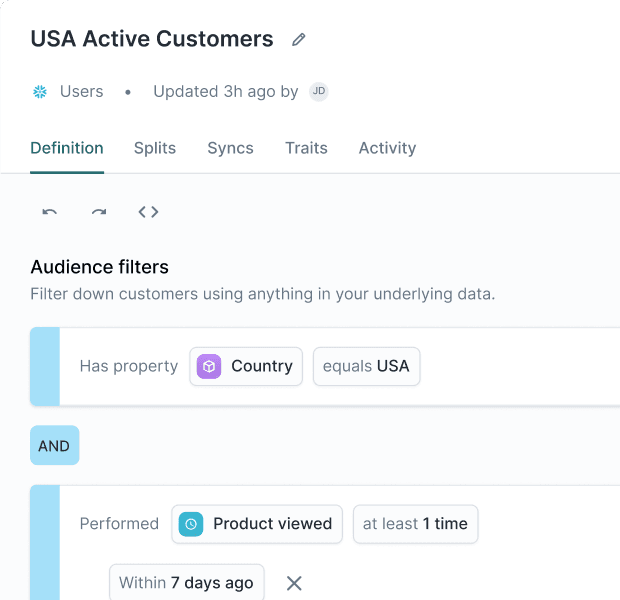Undo the last filter change
This screenshot has height=600, width=620.
(x=50, y=212)
